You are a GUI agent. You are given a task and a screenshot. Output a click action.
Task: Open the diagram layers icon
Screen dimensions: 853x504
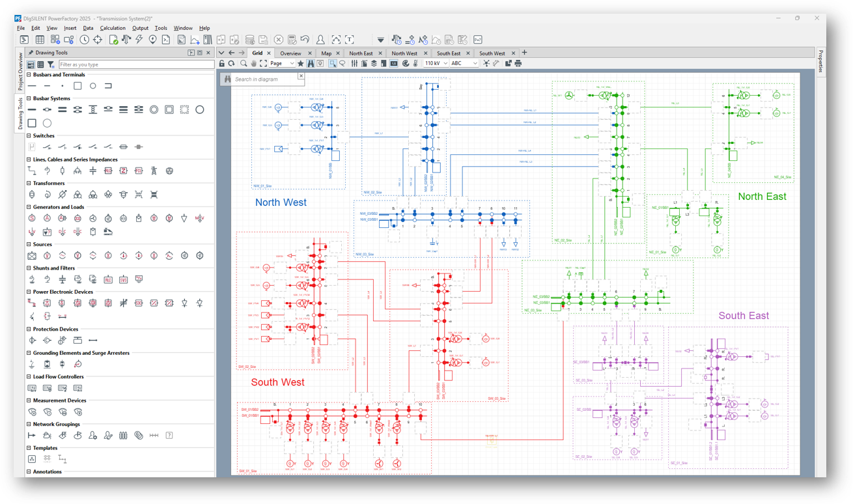pyautogui.click(x=374, y=64)
